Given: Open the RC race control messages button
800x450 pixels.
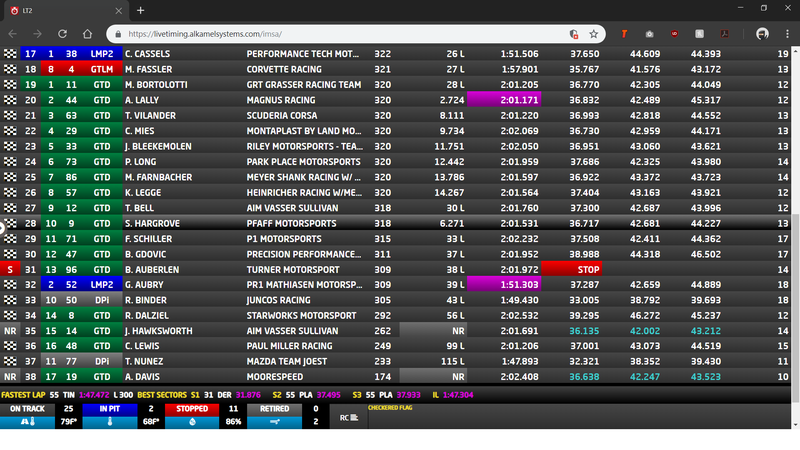Looking at the screenshot, I should point(349,418).
